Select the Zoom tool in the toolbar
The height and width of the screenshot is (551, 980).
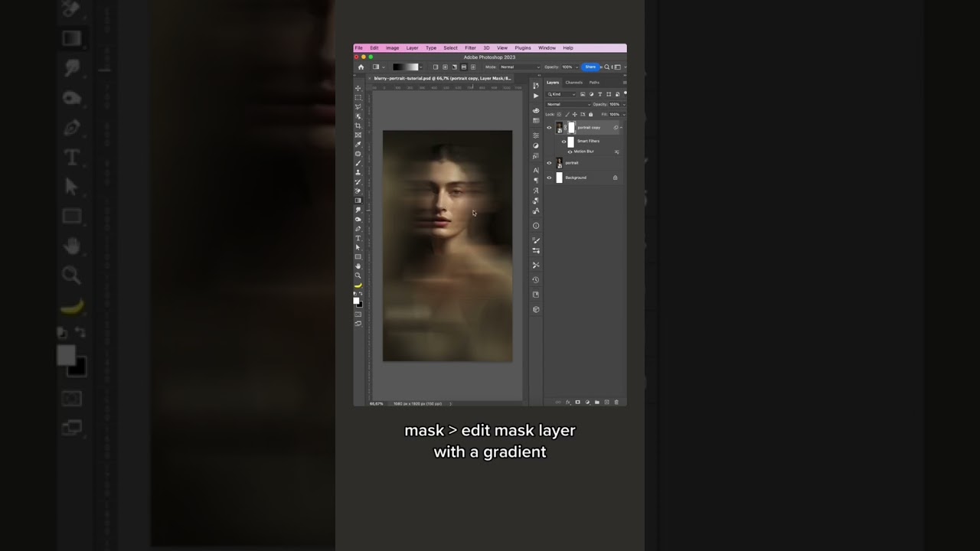[x=358, y=275]
